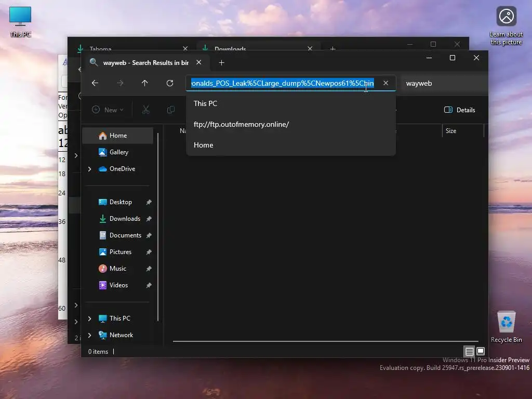Image resolution: width=532 pixels, height=399 pixels.
Task: Click the Size column header
Action: pos(463,130)
